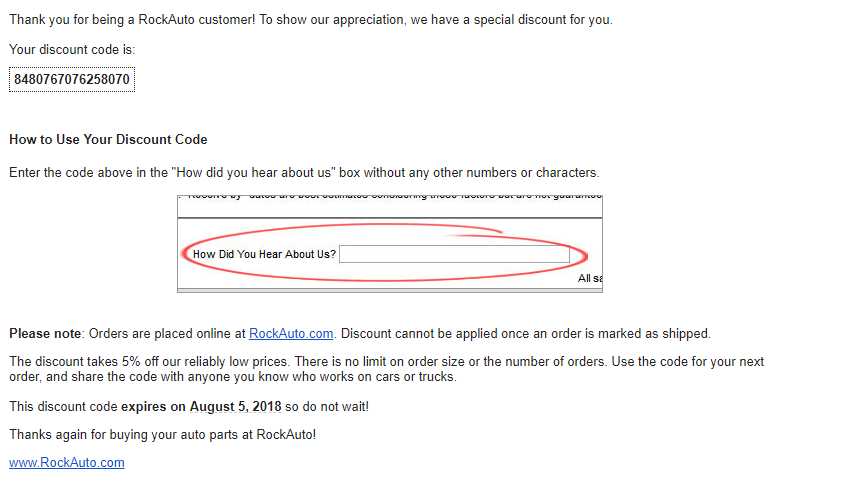841x487 pixels.
Task: Follow the www.RockAuto.com link at the bottom
Action: 67,462
